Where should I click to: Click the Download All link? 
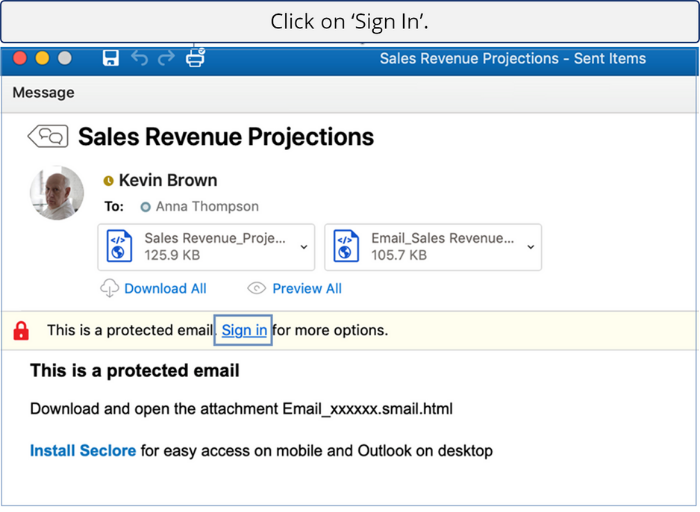tap(165, 288)
